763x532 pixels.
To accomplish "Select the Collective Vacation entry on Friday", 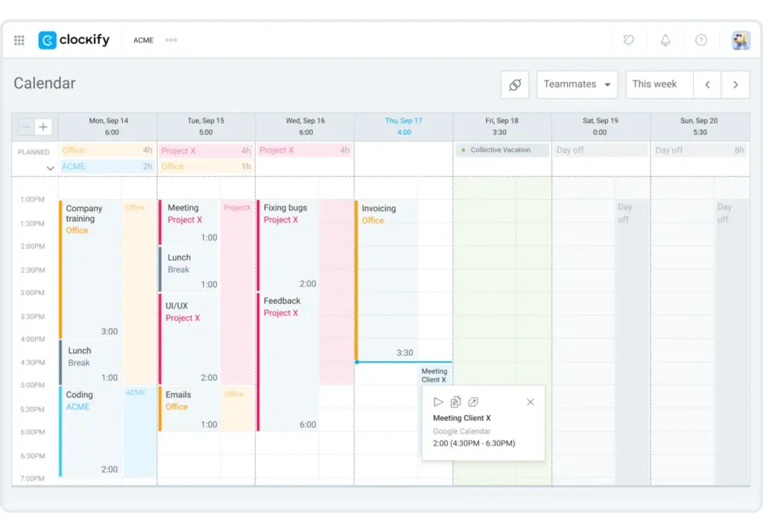I will click(x=501, y=150).
